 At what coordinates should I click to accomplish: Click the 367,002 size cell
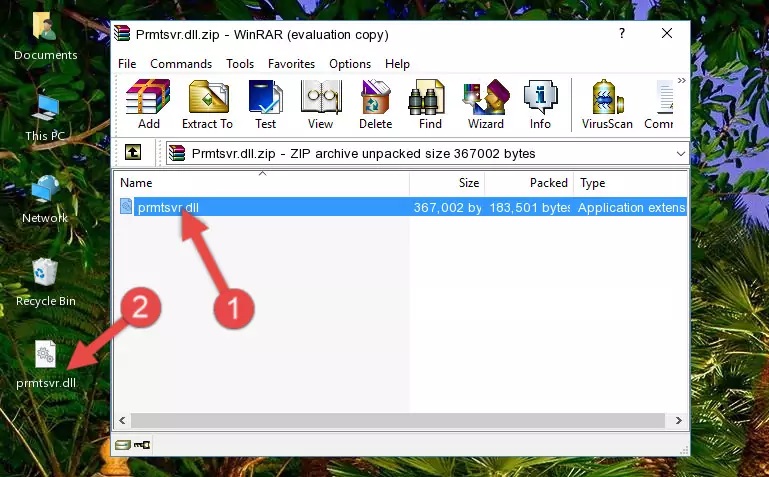coord(447,207)
